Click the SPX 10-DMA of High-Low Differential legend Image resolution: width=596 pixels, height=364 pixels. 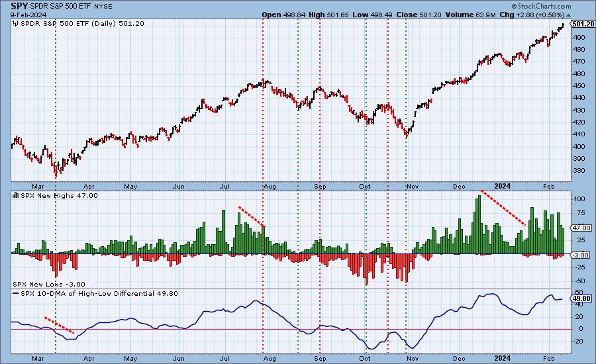click(99, 293)
